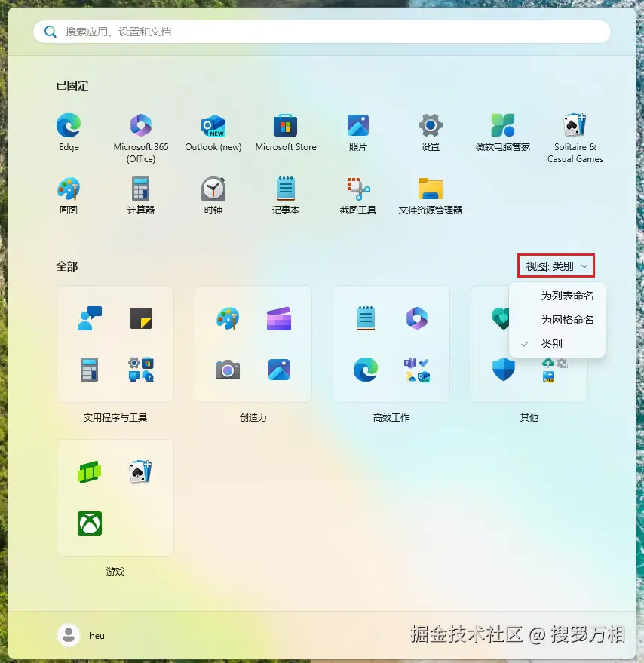Click the search magnifier icon
This screenshot has width=644, height=663.
click(x=51, y=32)
